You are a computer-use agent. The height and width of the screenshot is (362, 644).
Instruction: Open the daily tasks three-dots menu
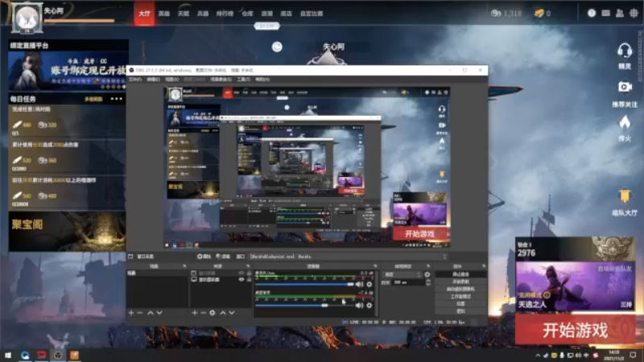coord(116,99)
